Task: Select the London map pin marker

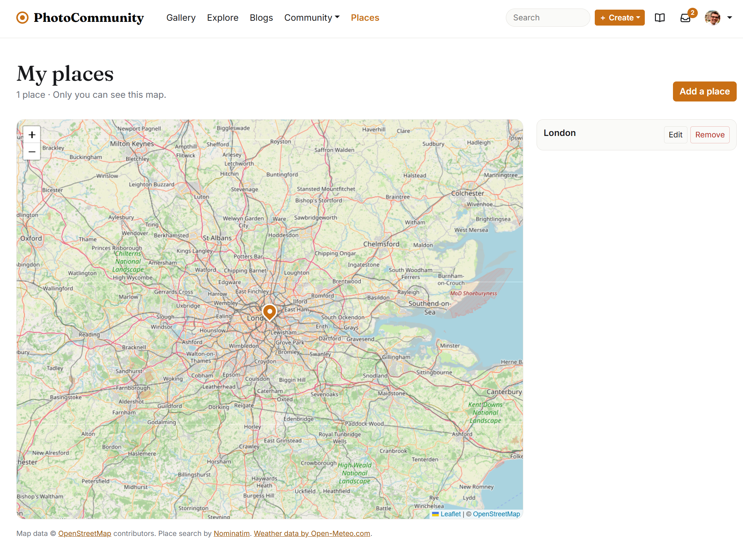Action: click(269, 312)
